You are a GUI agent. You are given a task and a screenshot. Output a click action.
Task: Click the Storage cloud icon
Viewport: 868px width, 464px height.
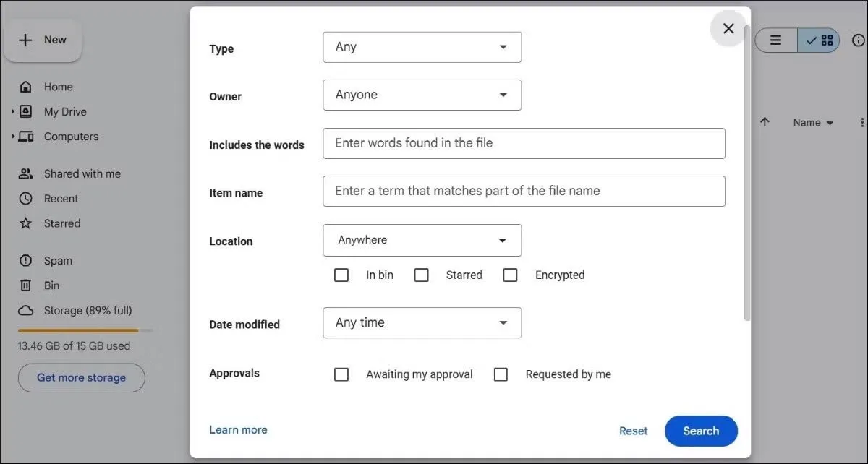coord(26,311)
